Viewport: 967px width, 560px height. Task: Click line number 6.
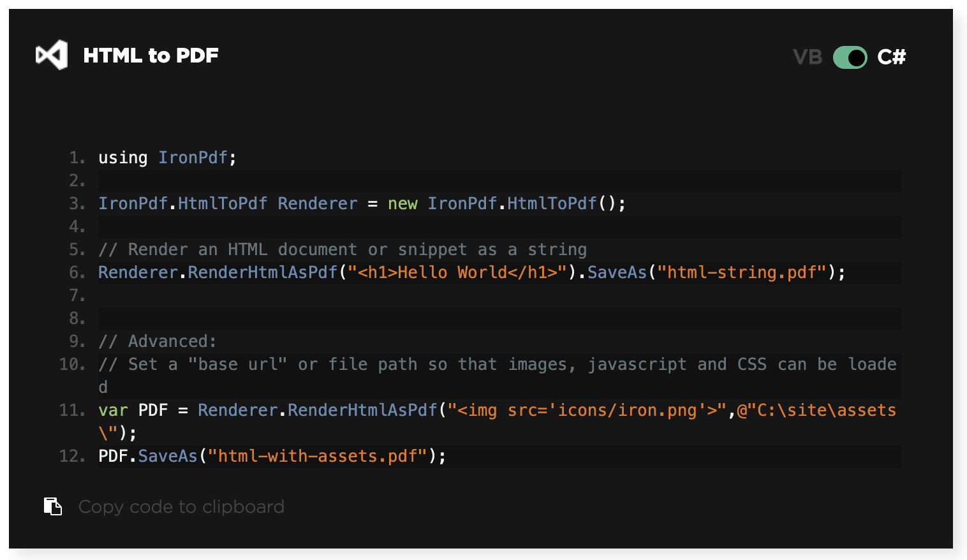coord(77,272)
